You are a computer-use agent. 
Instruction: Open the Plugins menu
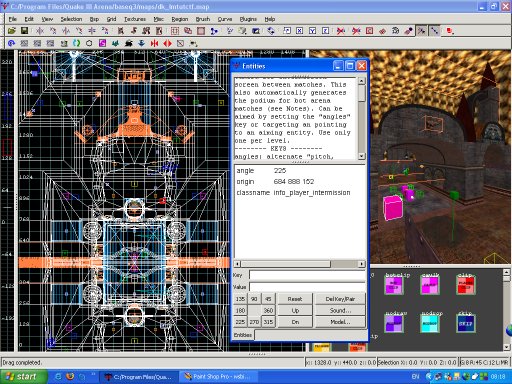(x=248, y=19)
